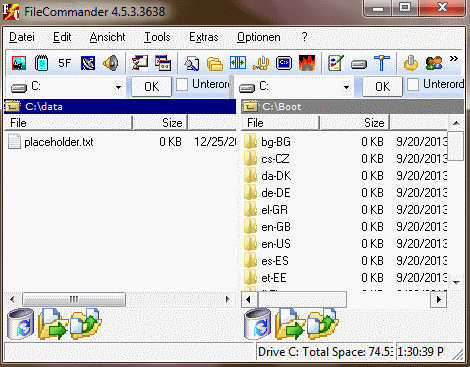470x367 pixels.
Task: Sort right panel by Size column
Action: (355, 123)
